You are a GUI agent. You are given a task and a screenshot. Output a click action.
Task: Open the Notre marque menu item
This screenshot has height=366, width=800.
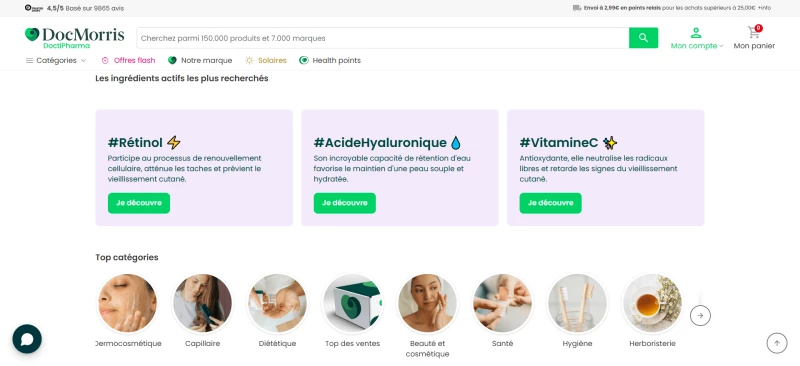(200, 60)
